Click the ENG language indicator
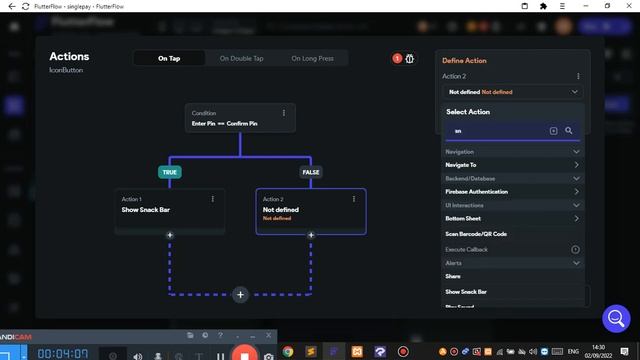The width and height of the screenshot is (640, 360). point(573,351)
